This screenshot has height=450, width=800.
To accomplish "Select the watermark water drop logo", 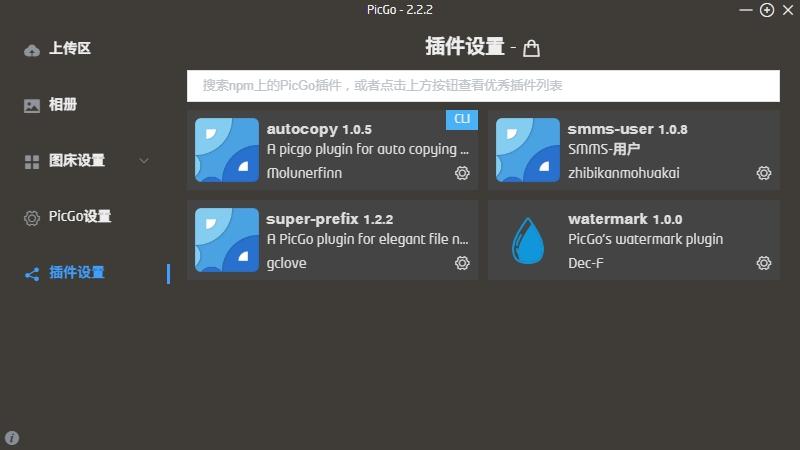I will pos(528,240).
